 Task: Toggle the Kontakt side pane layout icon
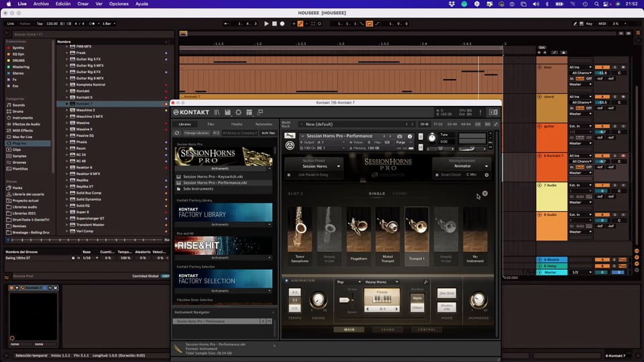(x=493, y=113)
